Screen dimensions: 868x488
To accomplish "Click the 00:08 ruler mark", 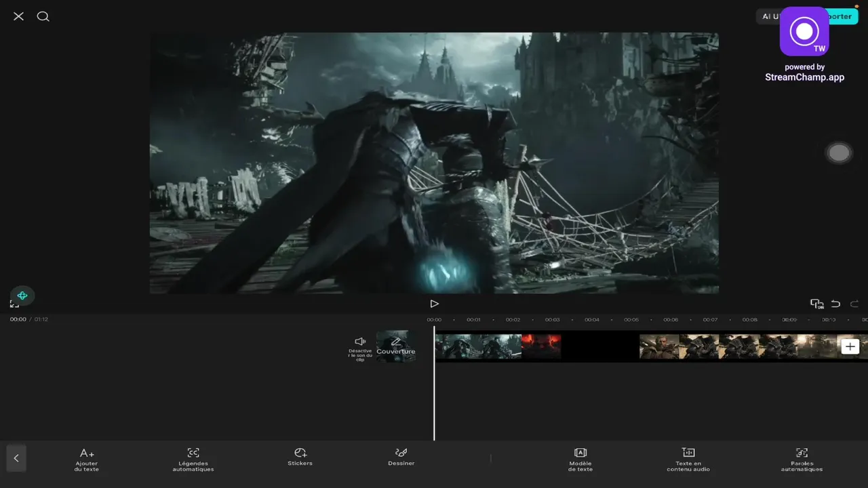I will (749, 320).
